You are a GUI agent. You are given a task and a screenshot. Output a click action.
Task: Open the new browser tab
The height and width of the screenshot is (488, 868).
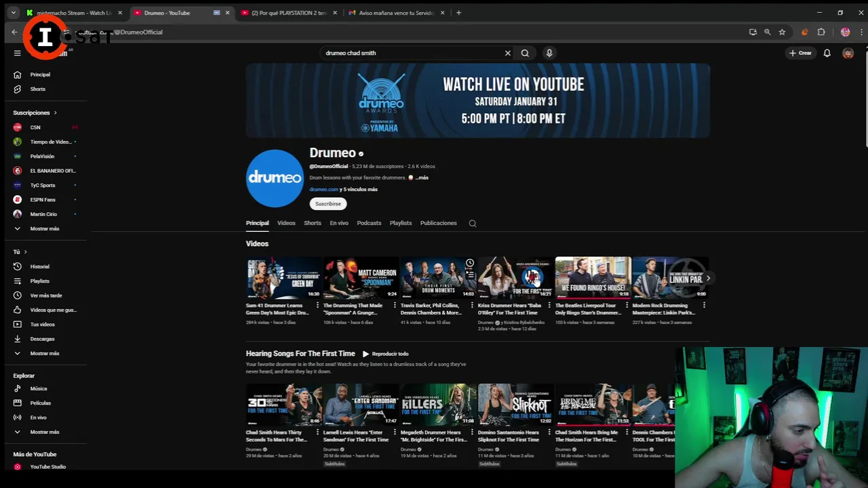[x=458, y=12]
